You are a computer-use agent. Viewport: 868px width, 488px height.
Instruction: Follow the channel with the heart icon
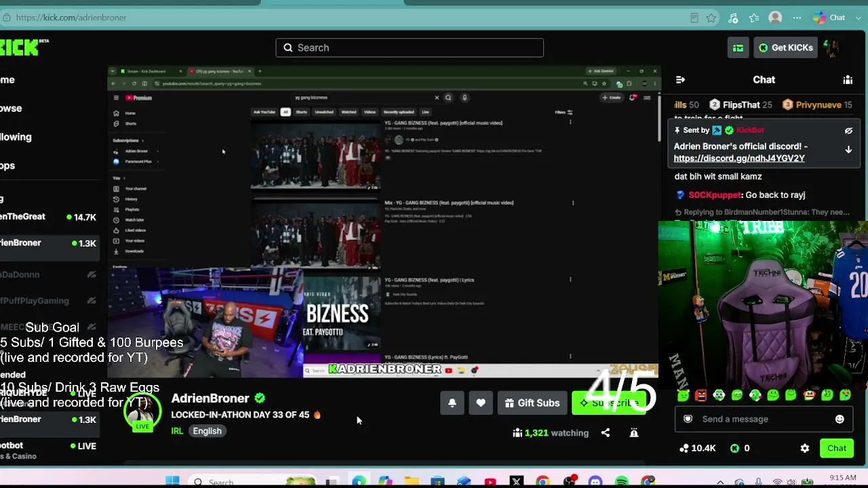tap(481, 403)
